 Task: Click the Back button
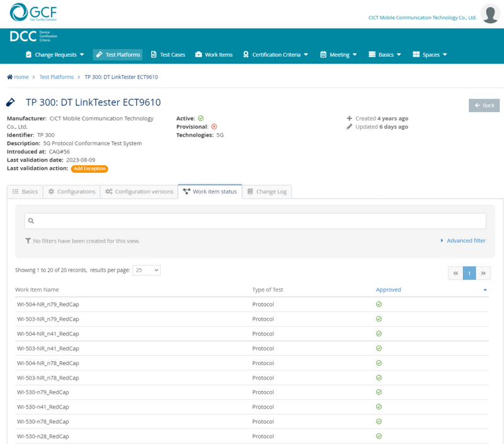(484, 105)
